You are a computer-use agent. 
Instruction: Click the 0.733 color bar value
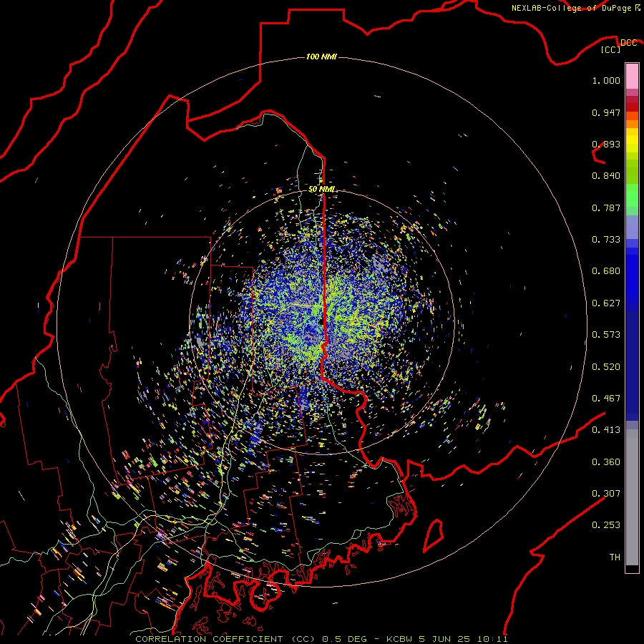point(606,240)
